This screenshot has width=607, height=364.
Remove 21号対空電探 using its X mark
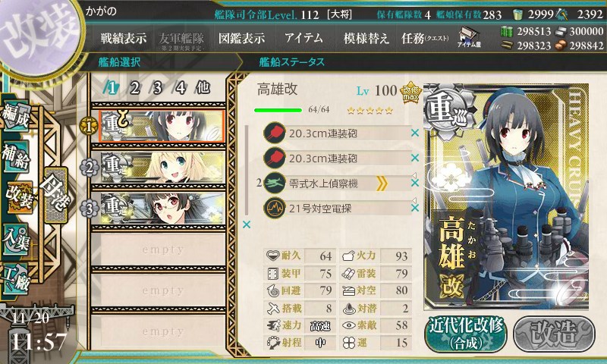(415, 208)
